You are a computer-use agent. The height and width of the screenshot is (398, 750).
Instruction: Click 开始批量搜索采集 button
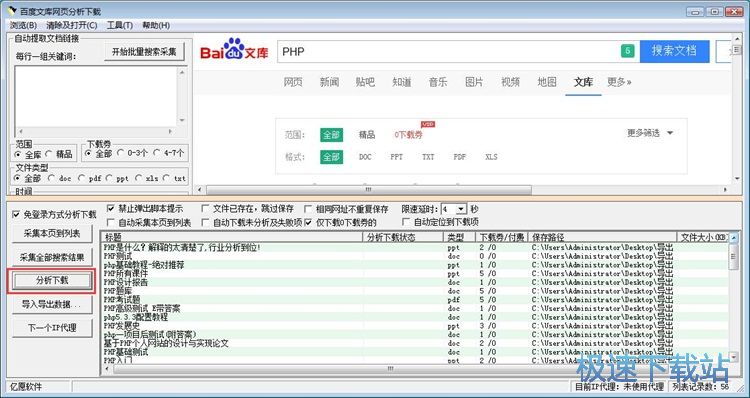click(x=144, y=52)
